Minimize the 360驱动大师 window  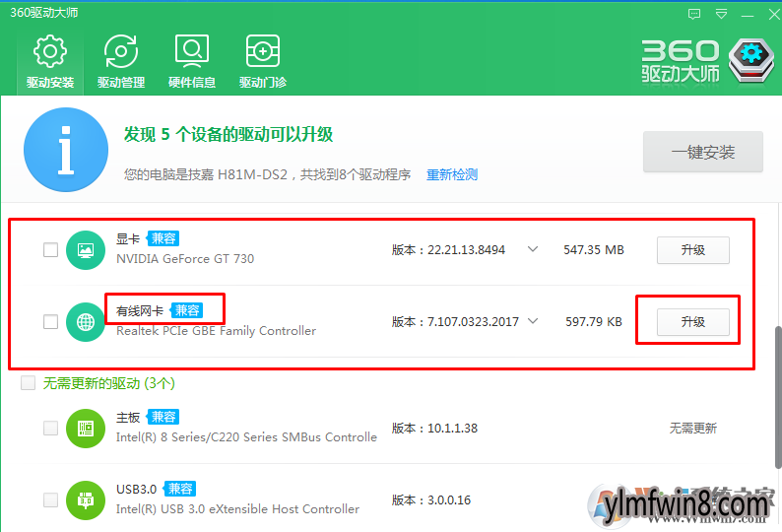[748, 15]
